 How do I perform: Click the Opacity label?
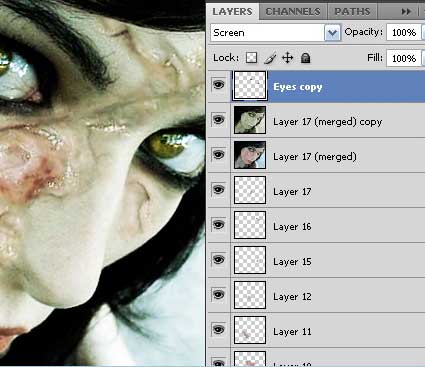coord(364,32)
